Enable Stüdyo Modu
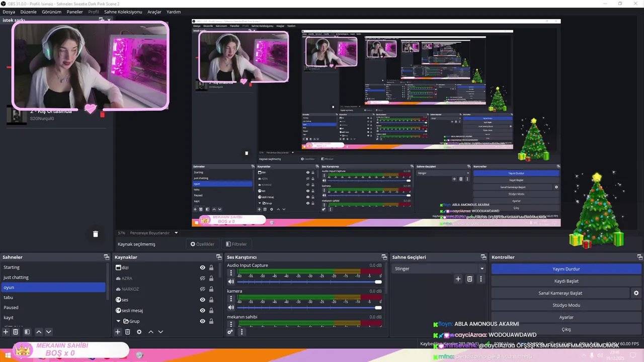Image resolution: width=644 pixels, height=362 pixels. pos(567,305)
